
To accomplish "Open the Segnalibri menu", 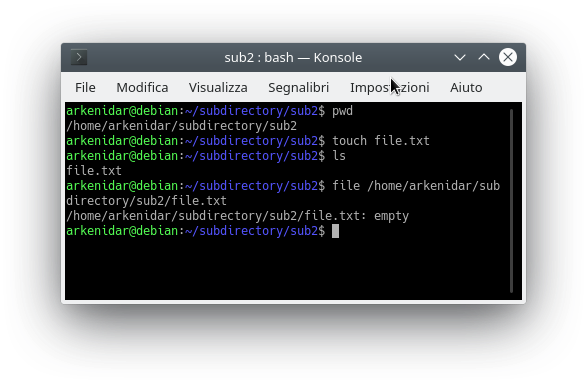I will [298, 88].
